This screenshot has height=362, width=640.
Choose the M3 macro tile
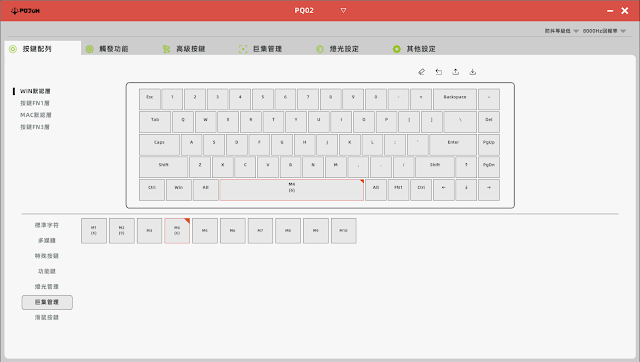coord(149,231)
